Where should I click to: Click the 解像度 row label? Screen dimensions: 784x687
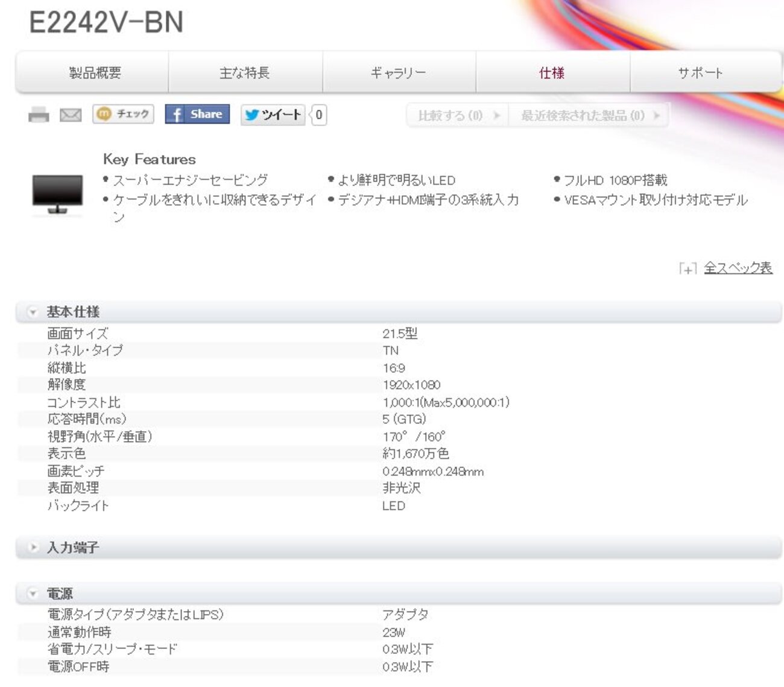[x=66, y=385]
